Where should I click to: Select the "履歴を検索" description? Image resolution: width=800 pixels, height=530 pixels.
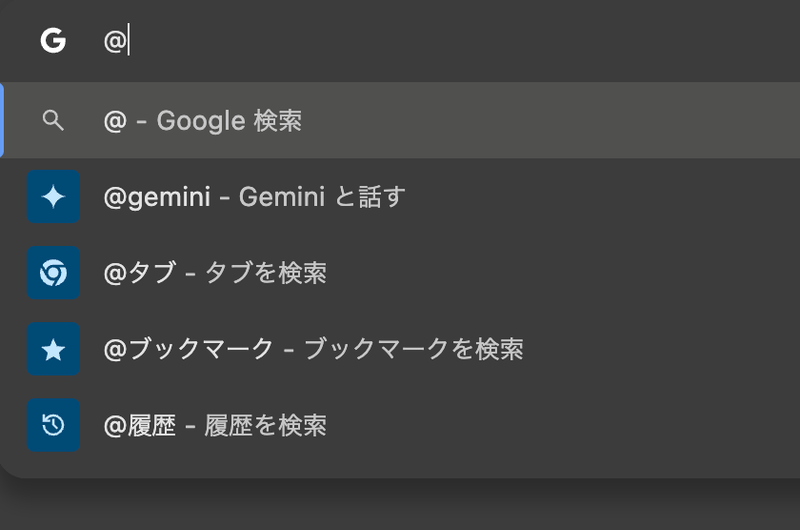coord(265,425)
